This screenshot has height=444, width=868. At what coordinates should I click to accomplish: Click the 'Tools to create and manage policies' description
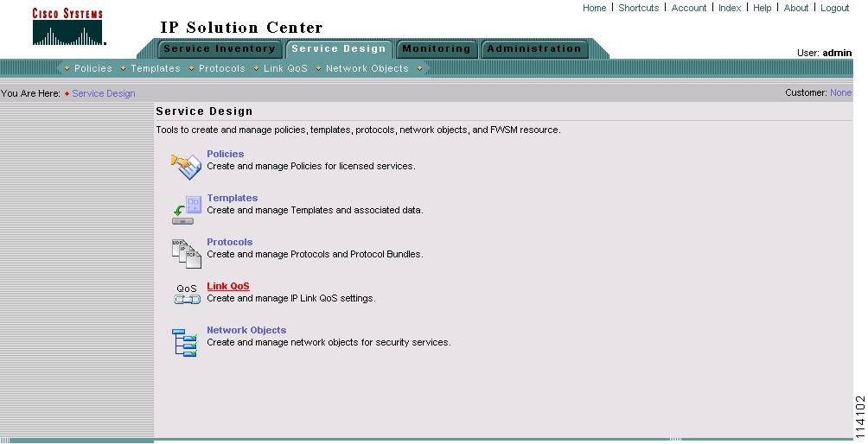click(358, 130)
